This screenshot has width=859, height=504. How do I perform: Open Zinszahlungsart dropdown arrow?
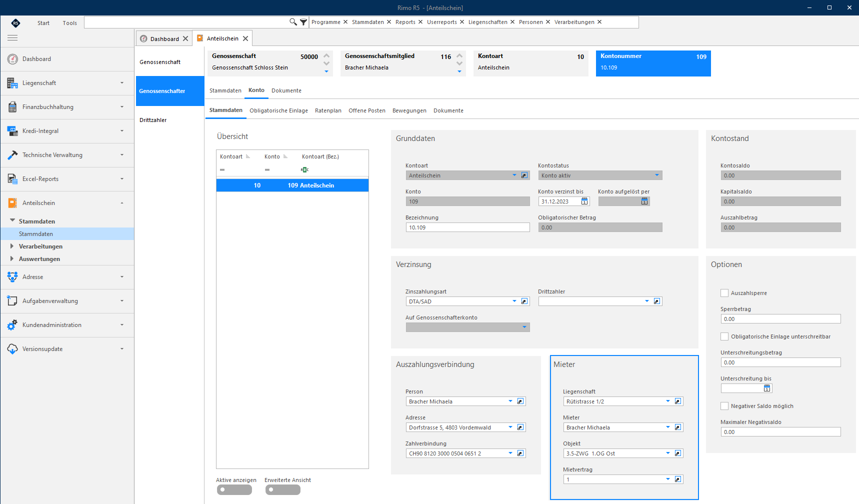(x=514, y=301)
